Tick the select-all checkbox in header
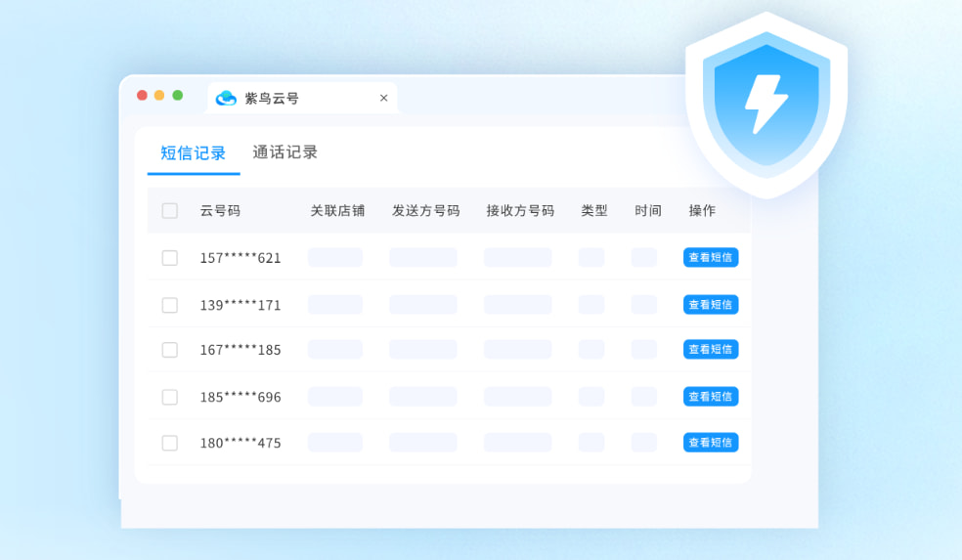 [170, 211]
